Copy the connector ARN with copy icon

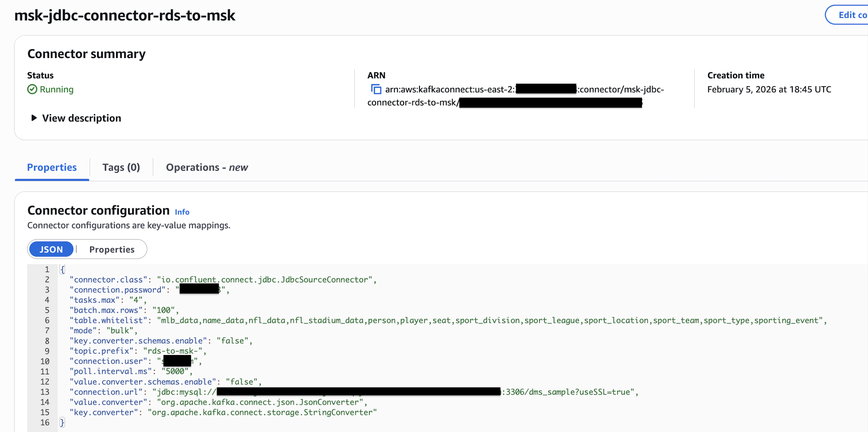[x=376, y=89]
